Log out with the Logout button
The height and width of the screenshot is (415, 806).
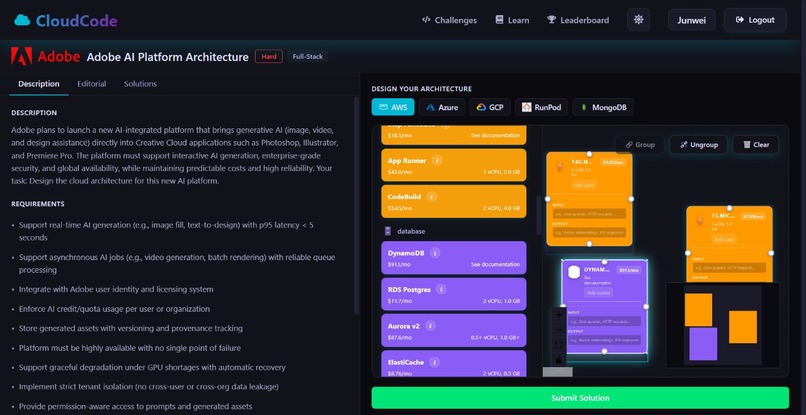755,20
